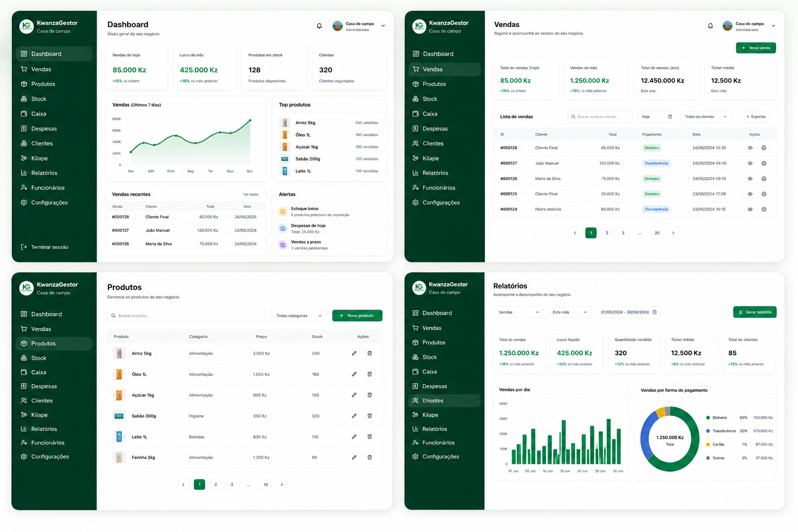Click the Gerar relatório button
This screenshot has width=798, height=532.
click(754, 312)
